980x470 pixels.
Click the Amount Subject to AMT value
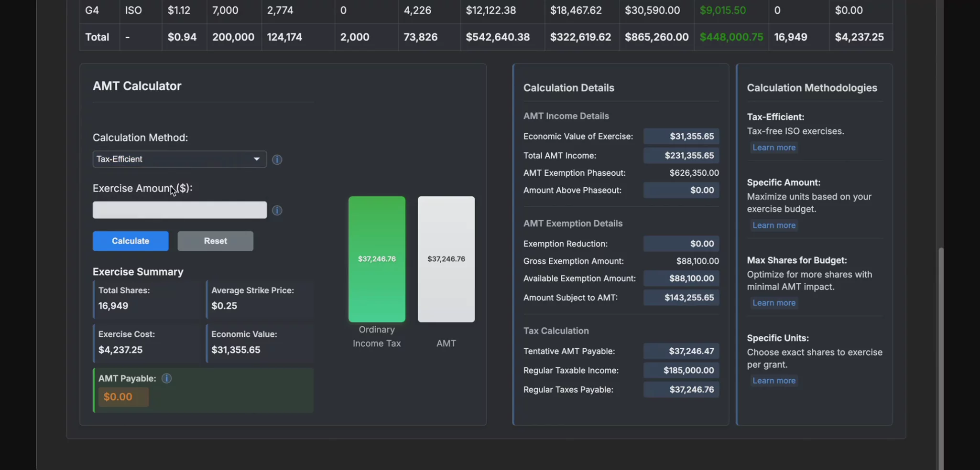pos(681,298)
